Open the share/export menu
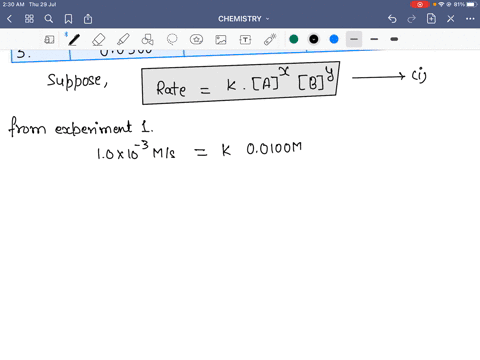 point(88,19)
